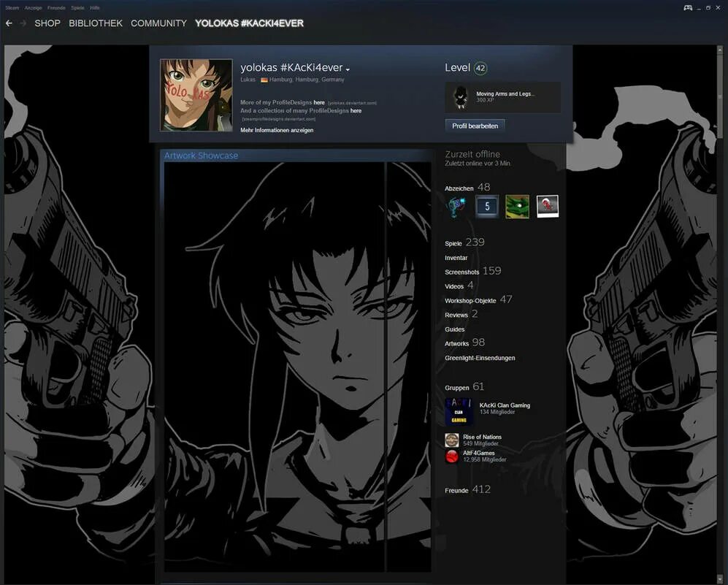Open the Steam menu
728x585 pixels.
pyautogui.click(x=12, y=8)
